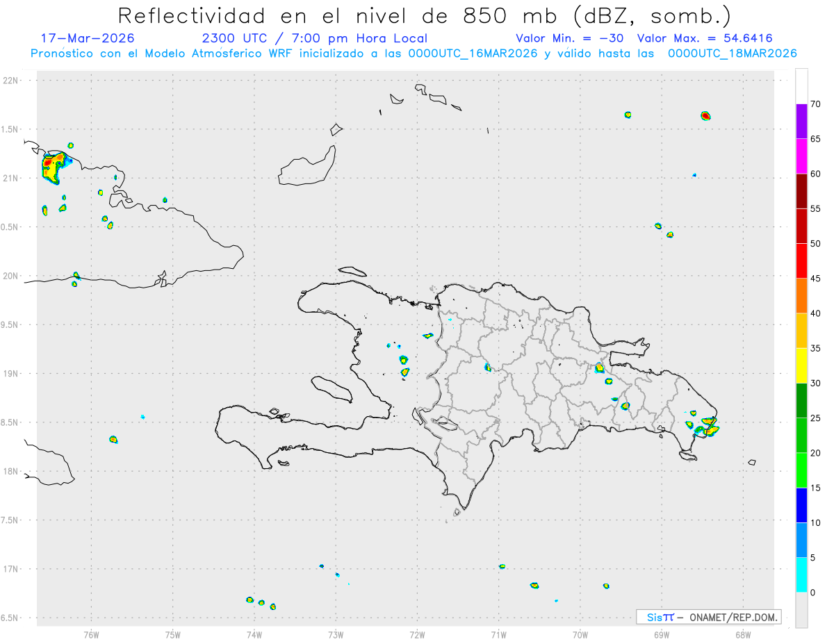
Task: Click the longitude axis label '71W'
Action: pos(498,634)
